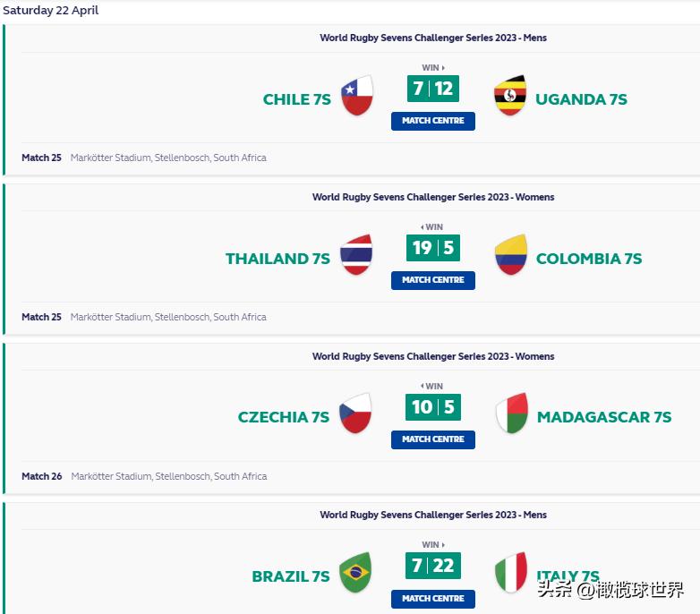Go to the THAILAND 7S team page

point(277,259)
